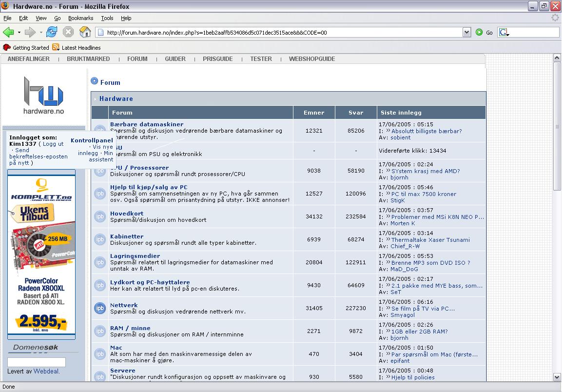The width and height of the screenshot is (563, 392).
Task: Open the Edit menu
Action: point(23,18)
